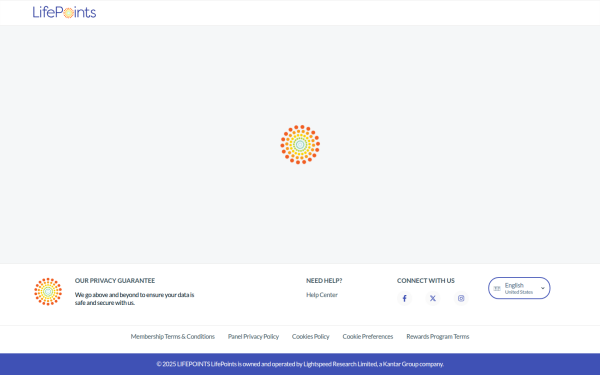Image resolution: width=600 pixels, height=375 pixels.
Task: Click the flag icon in the language selector
Action: point(497,288)
